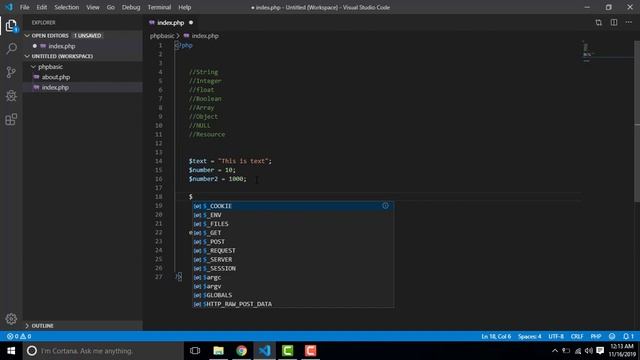
Task: Choose the $argv suggestion
Action: (293, 287)
